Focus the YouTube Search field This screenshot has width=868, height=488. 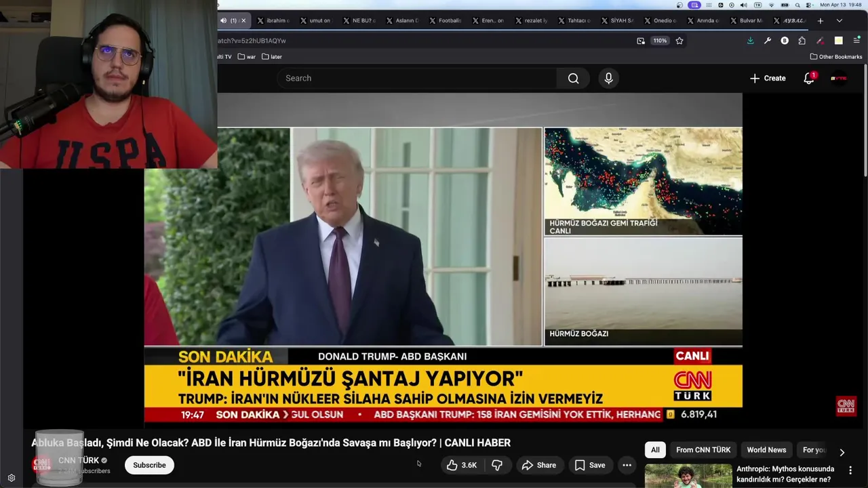(x=416, y=79)
